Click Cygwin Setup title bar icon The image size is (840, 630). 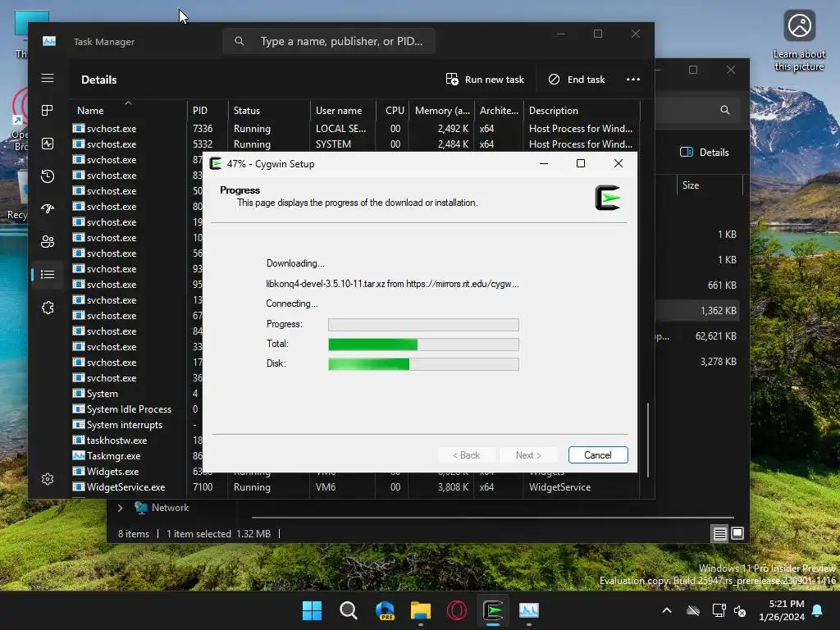click(x=216, y=163)
